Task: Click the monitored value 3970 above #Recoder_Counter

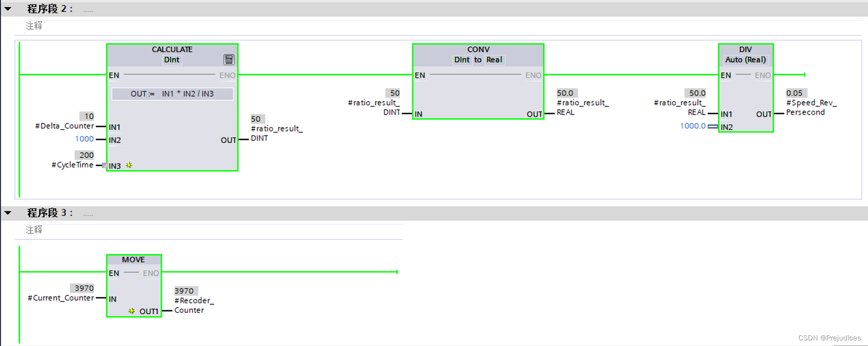Action: pos(186,291)
